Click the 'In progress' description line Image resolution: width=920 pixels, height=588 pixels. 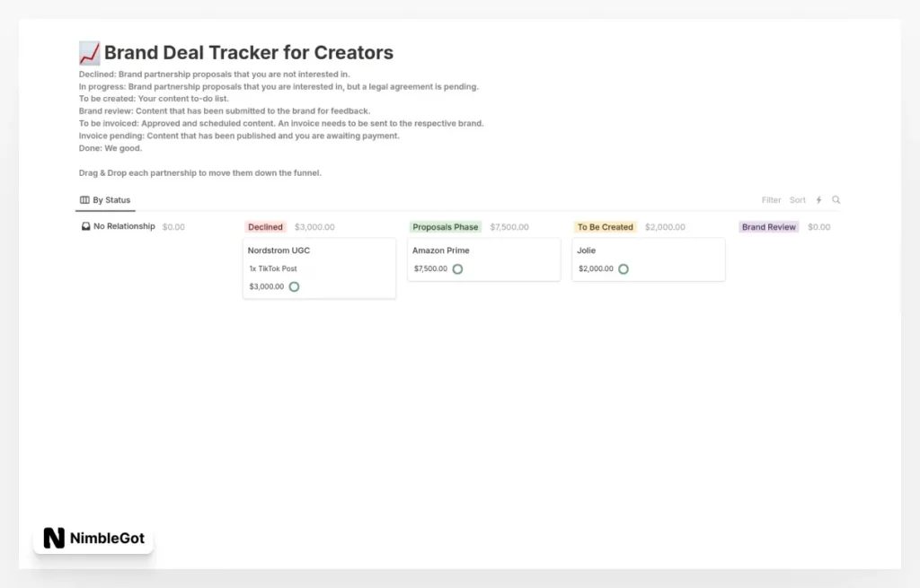279,87
